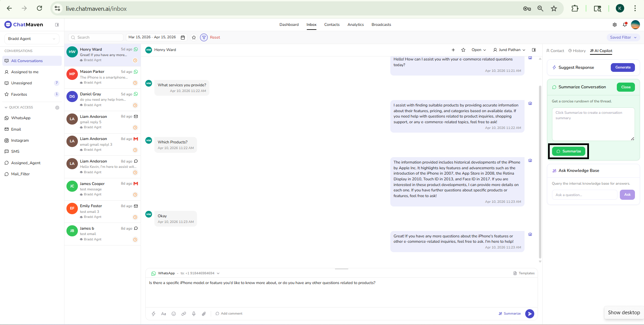Click the calendar date picker icon

[x=183, y=37]
